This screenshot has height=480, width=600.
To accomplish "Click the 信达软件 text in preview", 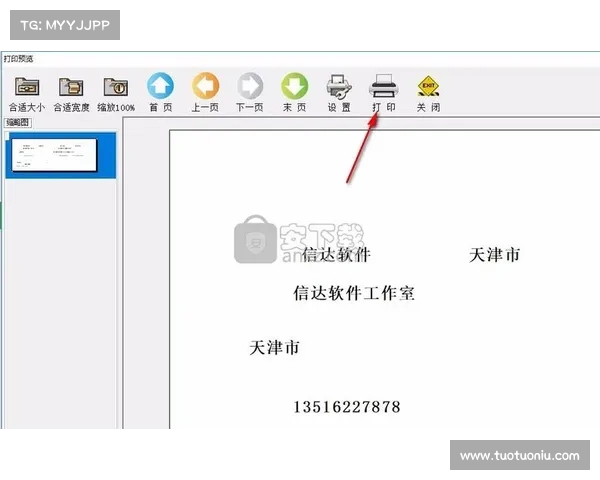I will click(x=336, y=255).
